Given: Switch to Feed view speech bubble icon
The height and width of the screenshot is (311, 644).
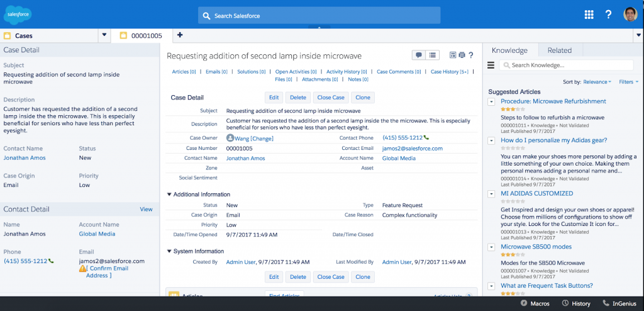Looking at the screenshot, I should click(x=419, y=55).
